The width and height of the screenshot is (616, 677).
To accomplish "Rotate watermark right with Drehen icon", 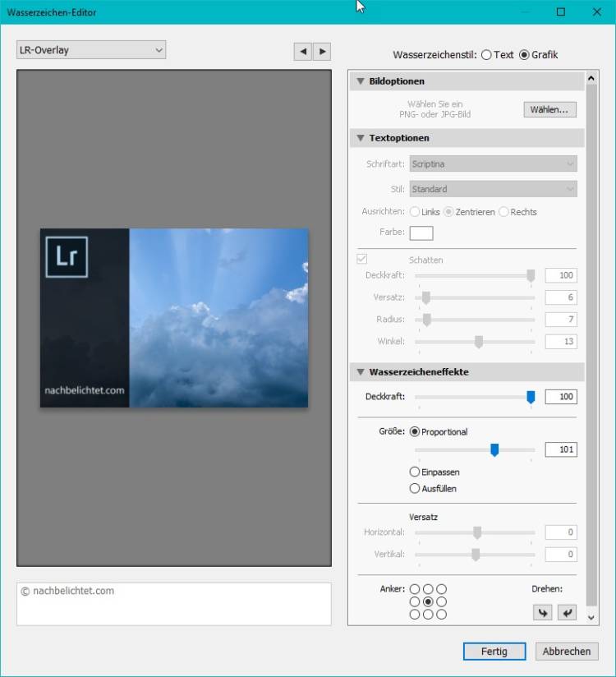I will click(567, 613).
